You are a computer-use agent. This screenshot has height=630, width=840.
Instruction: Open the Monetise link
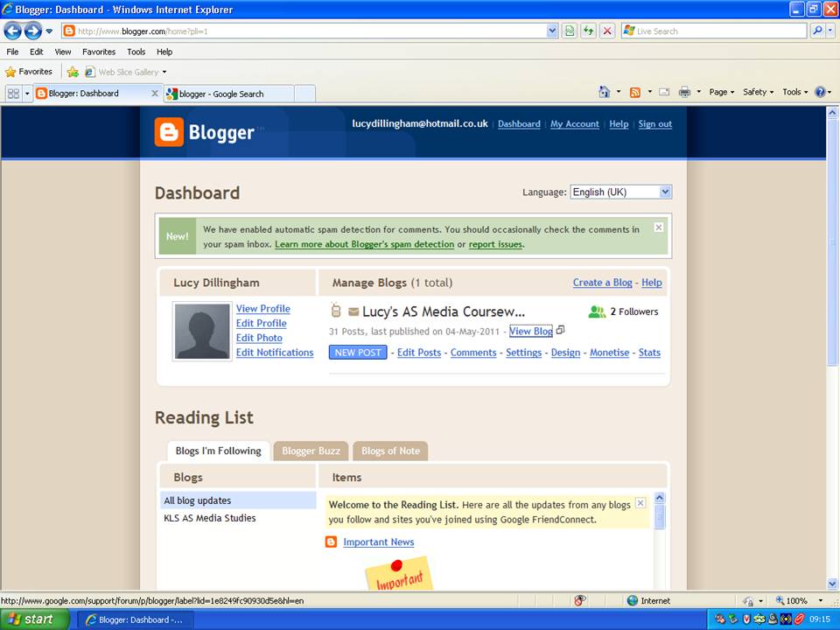click(609, 353)
